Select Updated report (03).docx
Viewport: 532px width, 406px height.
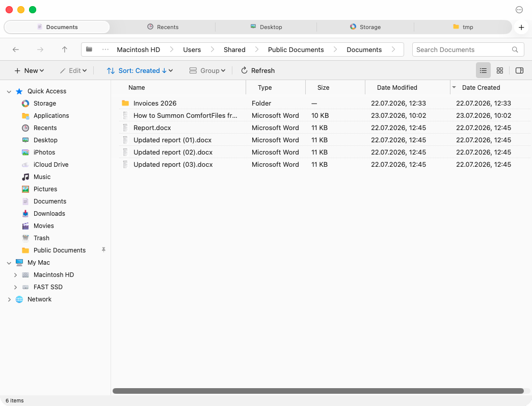pos(325,164)
